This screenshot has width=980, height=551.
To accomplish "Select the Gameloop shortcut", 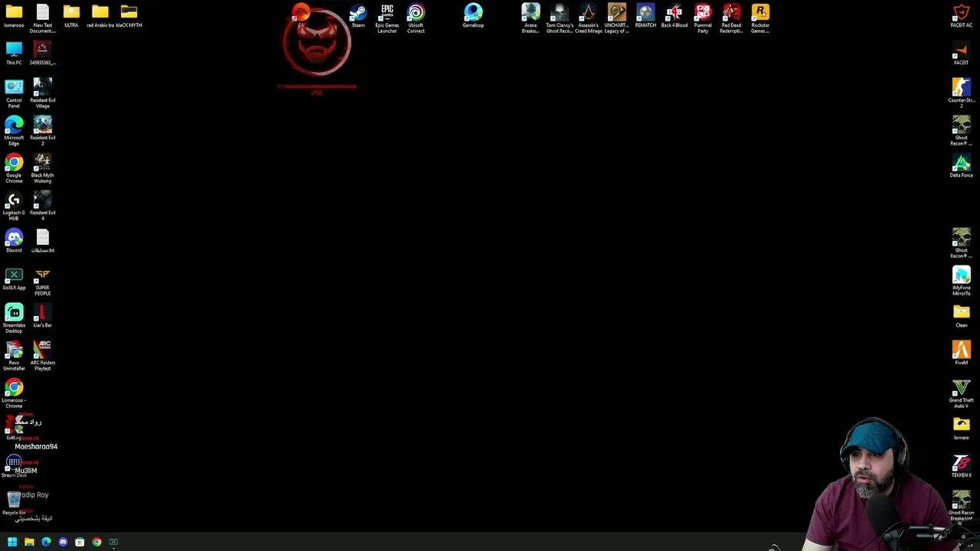I will 473,16.
